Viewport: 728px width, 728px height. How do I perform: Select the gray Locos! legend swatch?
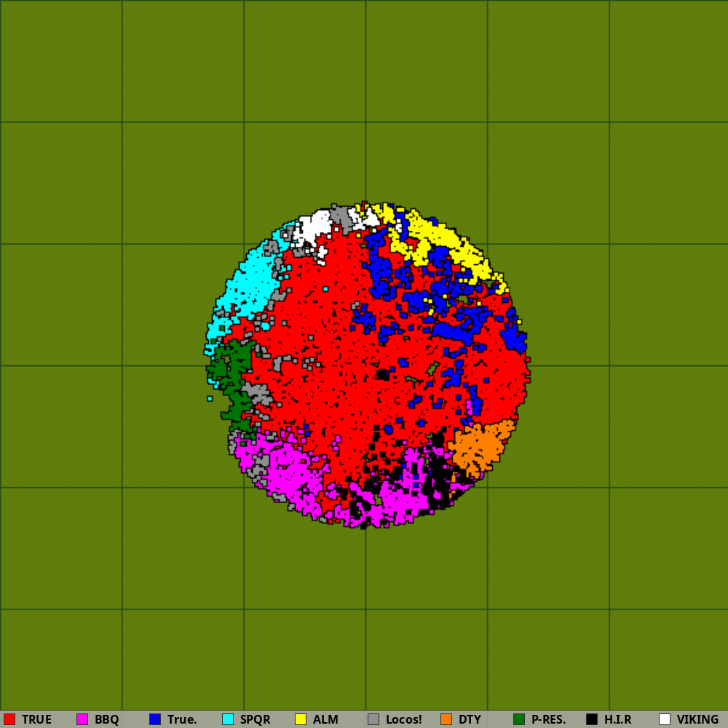(x=373, y=719)
